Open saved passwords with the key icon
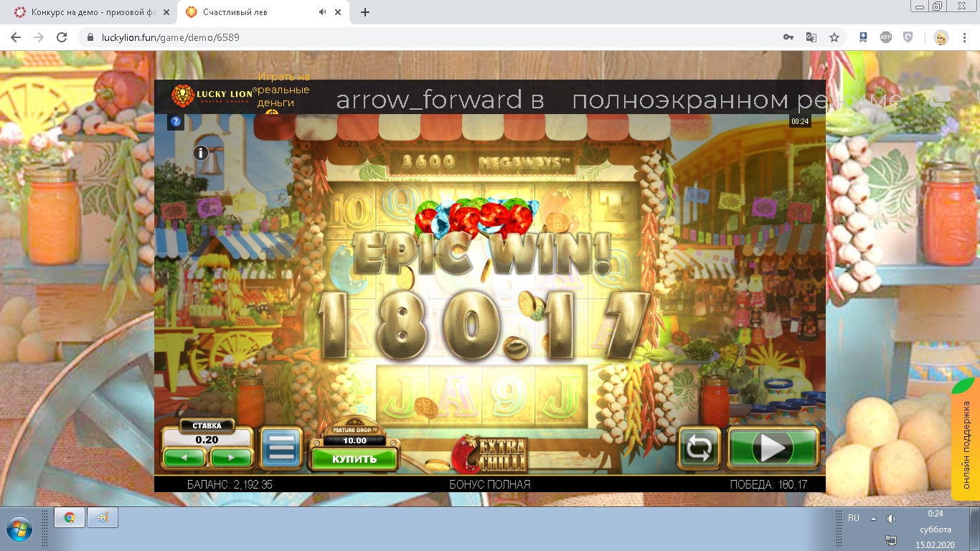Viewport: 980px width, 551px height. click(788, 37)
